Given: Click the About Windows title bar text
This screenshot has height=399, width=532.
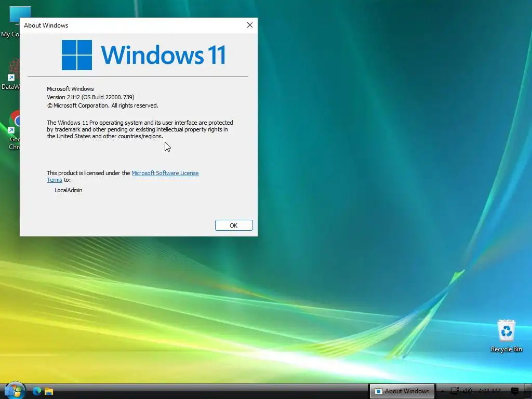Looking at the screenshot, I should (46, 25).
